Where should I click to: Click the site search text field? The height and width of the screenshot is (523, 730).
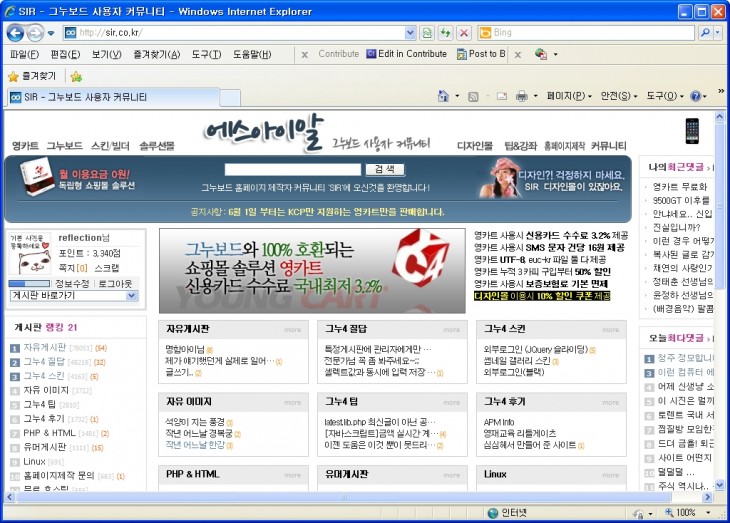(x=292, y=170)
